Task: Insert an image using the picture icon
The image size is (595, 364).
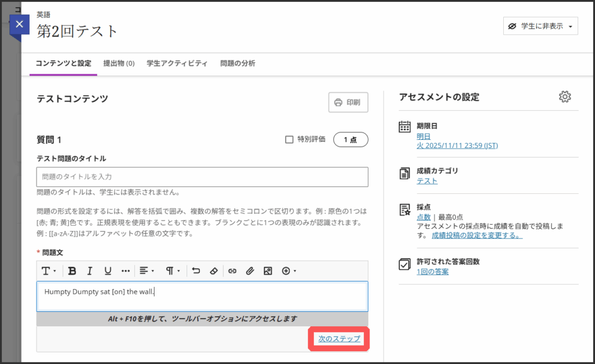Action: click(x=267, y=271)
